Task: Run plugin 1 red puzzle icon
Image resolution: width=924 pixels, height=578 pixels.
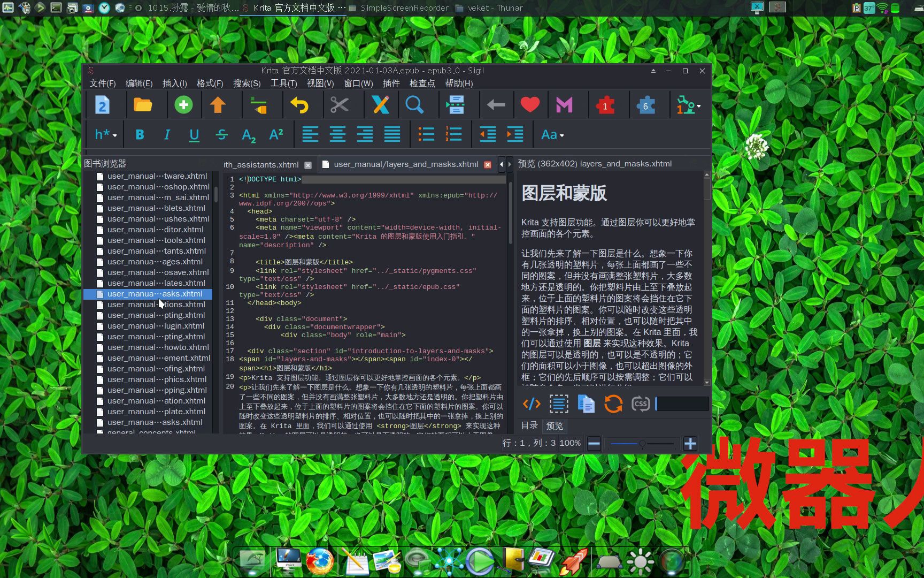Action: click(605, 105)
